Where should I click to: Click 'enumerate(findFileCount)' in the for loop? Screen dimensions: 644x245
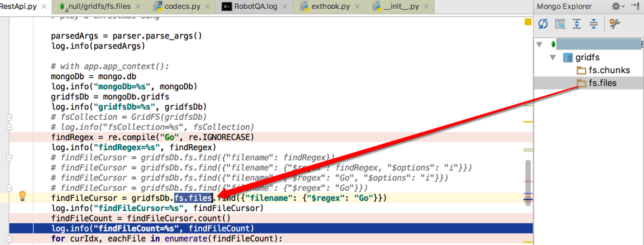[221, 238]
